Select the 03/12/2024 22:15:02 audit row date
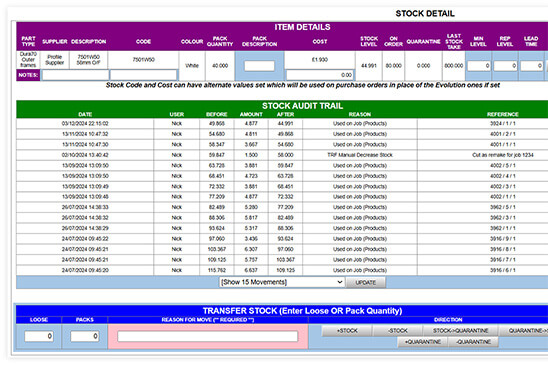Viewport: 548px width, 367px height. [85, 123]
